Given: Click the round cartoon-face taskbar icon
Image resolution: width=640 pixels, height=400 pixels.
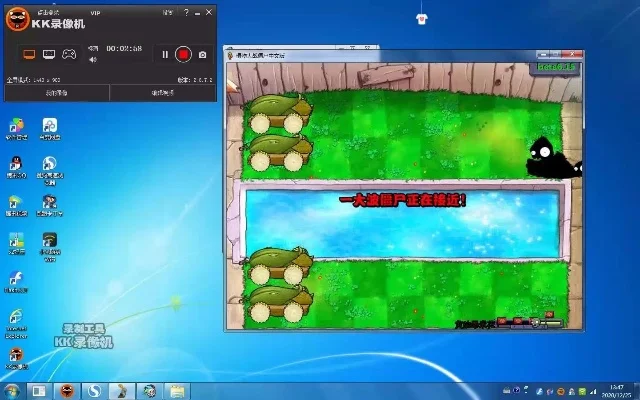Looking at the screenshot, I should (x=149, y=391).
